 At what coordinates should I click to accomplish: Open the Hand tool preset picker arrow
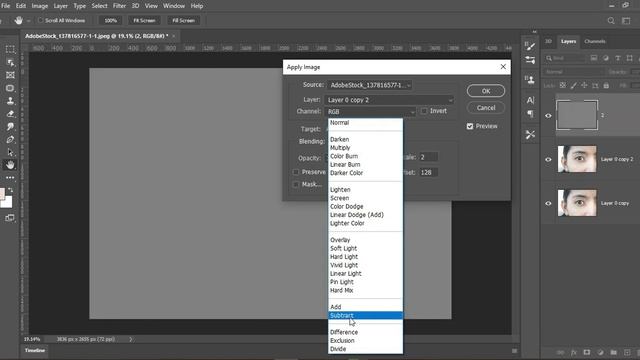[29, 20]
